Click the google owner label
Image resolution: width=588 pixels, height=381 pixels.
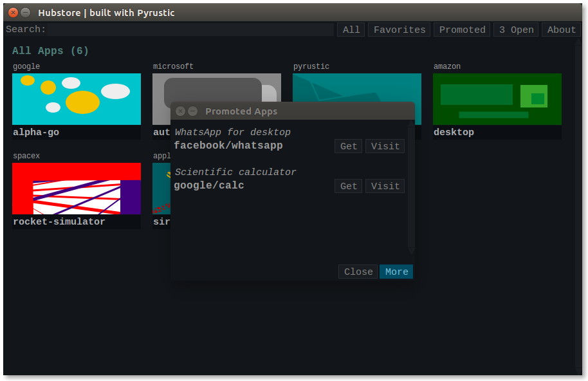(26, 66)
